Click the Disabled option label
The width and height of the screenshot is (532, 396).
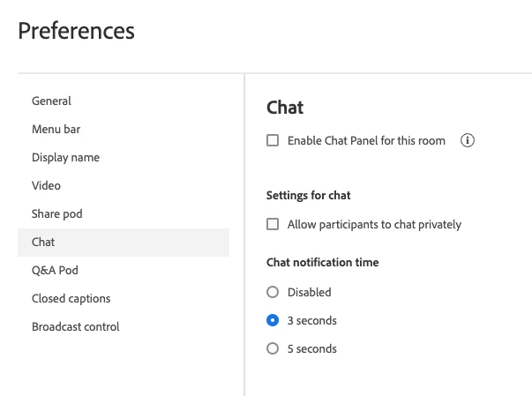tap(309, 292)
